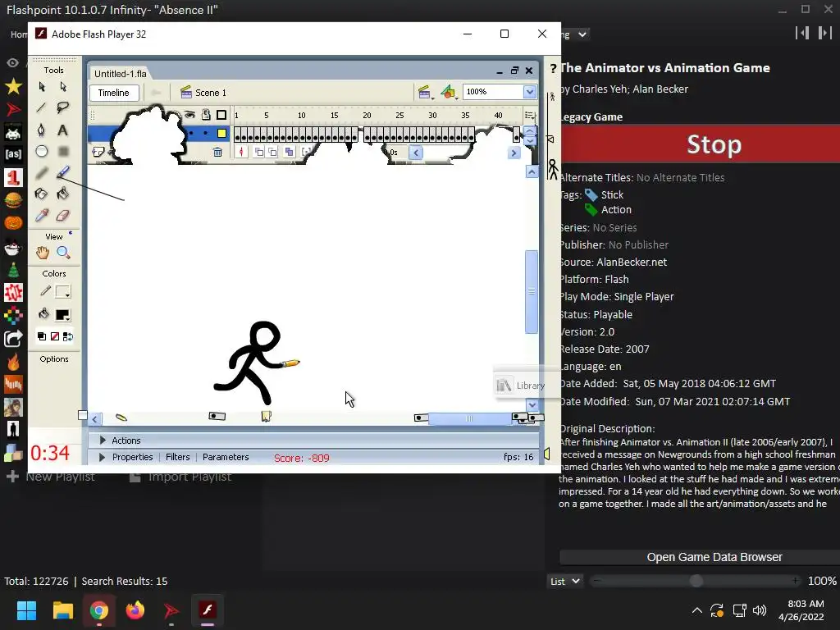The width and height of the screenshot is (840, 630).
Task: Select the Untitled-1.fla document tab
Action: pyautogui.click(x=121, y=74)
